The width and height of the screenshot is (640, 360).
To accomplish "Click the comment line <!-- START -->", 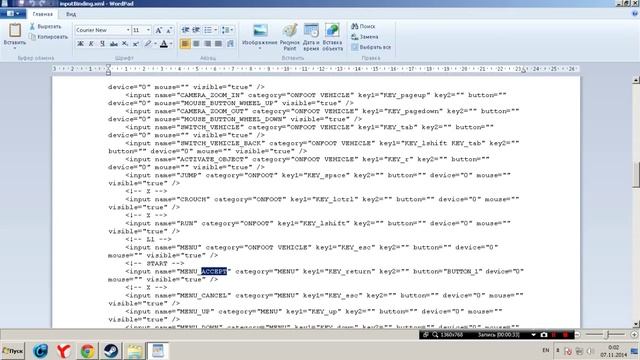I will click(155, 263).
